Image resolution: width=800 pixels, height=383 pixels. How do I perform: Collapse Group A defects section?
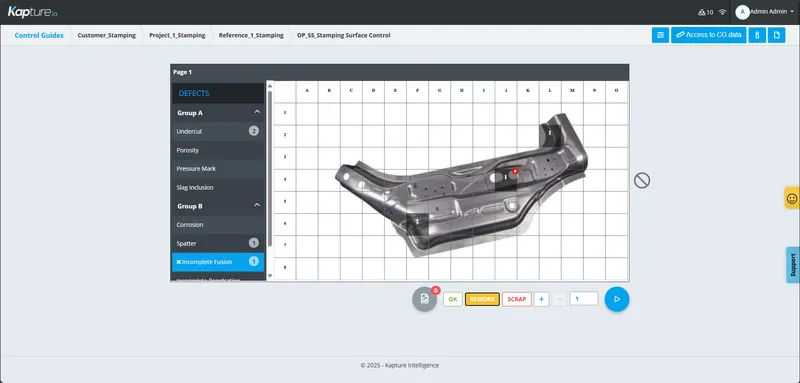pos(257,112)
